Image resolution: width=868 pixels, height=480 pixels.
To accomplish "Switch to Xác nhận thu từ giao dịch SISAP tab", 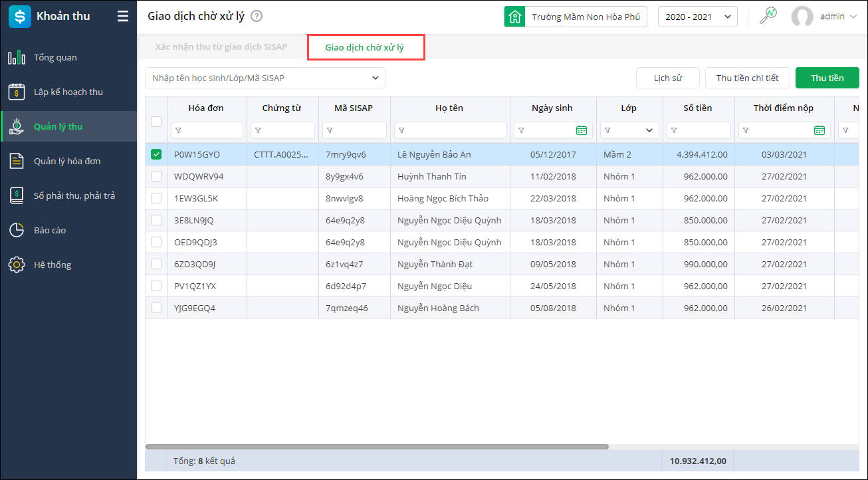I will (221, 47).
